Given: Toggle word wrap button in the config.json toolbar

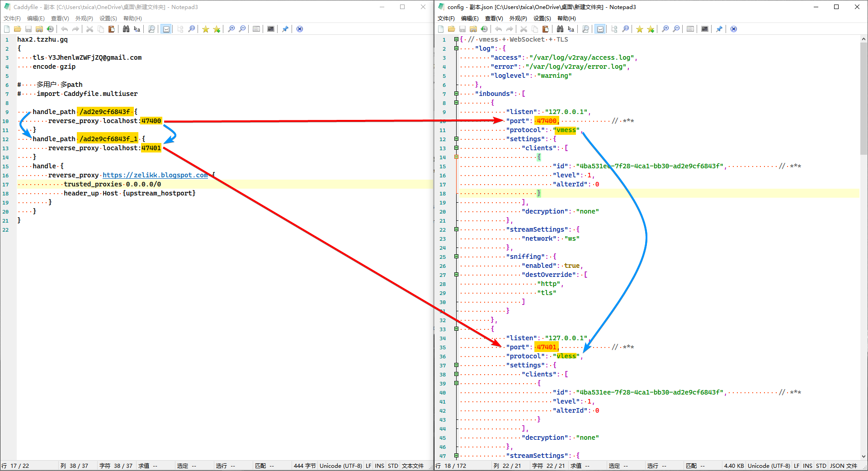Looking at the screenshot, I should [600, 29].
